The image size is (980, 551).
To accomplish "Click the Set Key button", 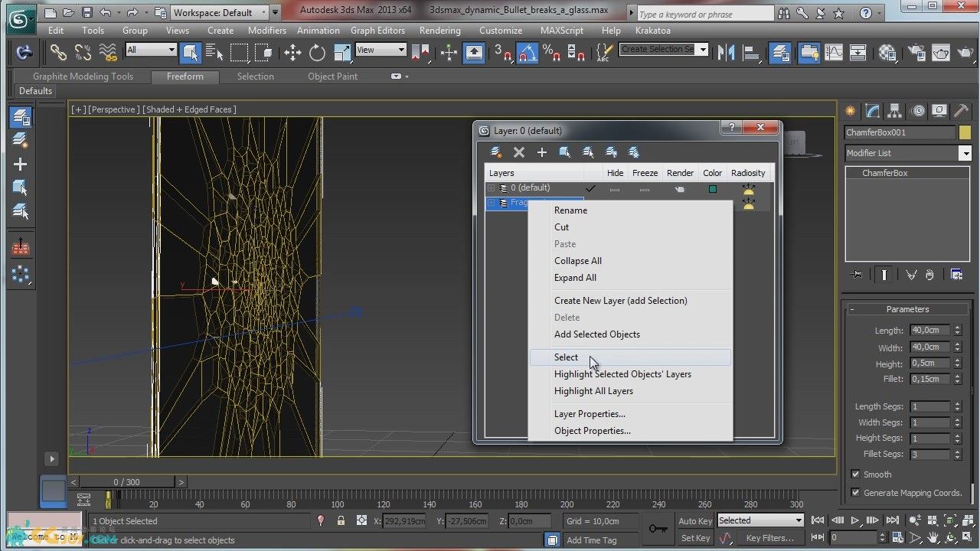I will (695, 538).
